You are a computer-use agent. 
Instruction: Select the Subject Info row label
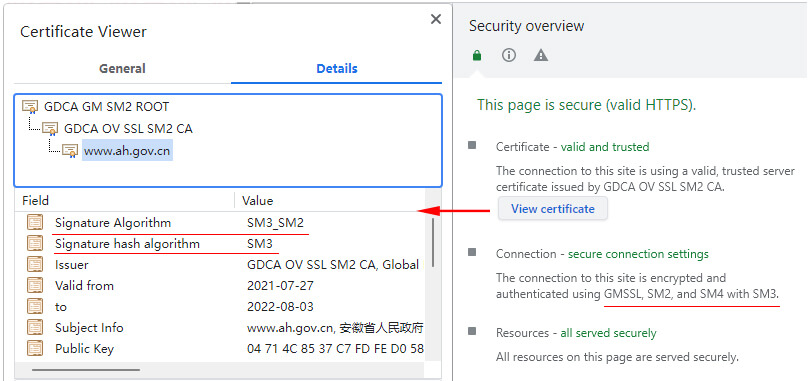click(x=89, y=328)
